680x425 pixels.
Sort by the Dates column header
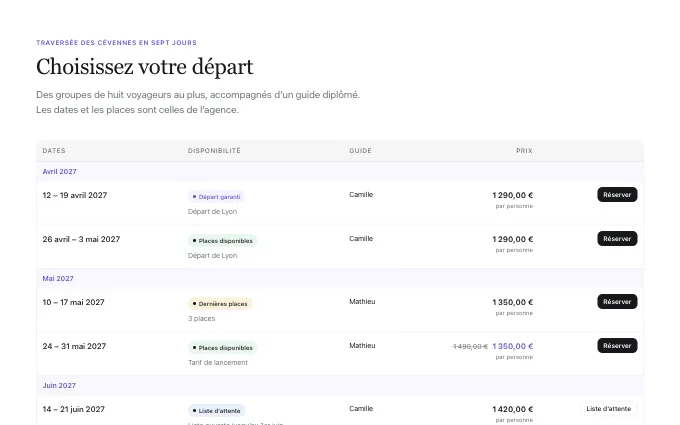click(54, 150)
